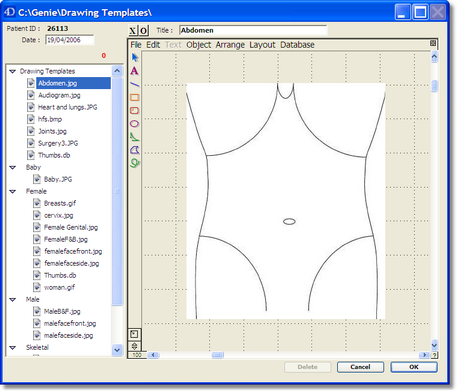This screenshot has height=392, width=457.
Task: Click the vertical arrows icon above zoom value
Action: (134, 346)
